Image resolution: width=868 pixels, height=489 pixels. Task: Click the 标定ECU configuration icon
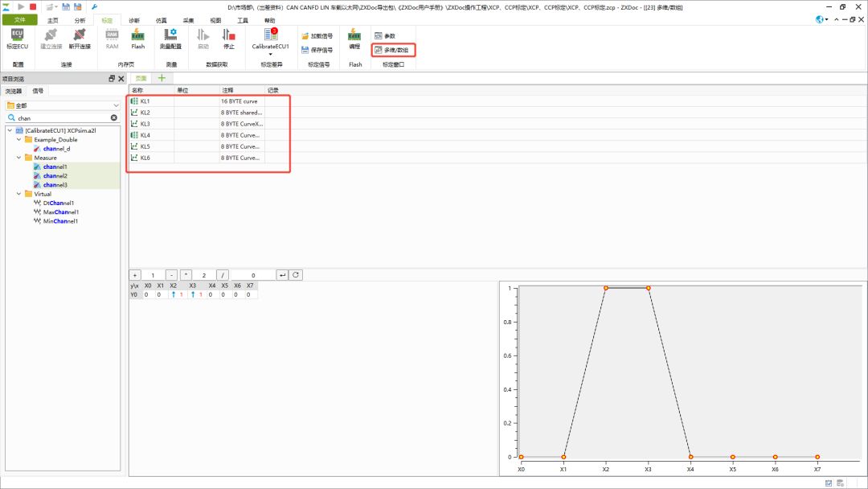(x=17, y=35)
